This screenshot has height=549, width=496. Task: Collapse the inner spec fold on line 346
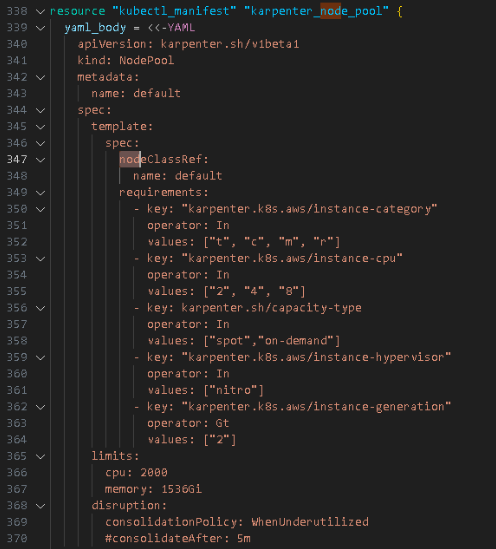click(x=41, y=143)
